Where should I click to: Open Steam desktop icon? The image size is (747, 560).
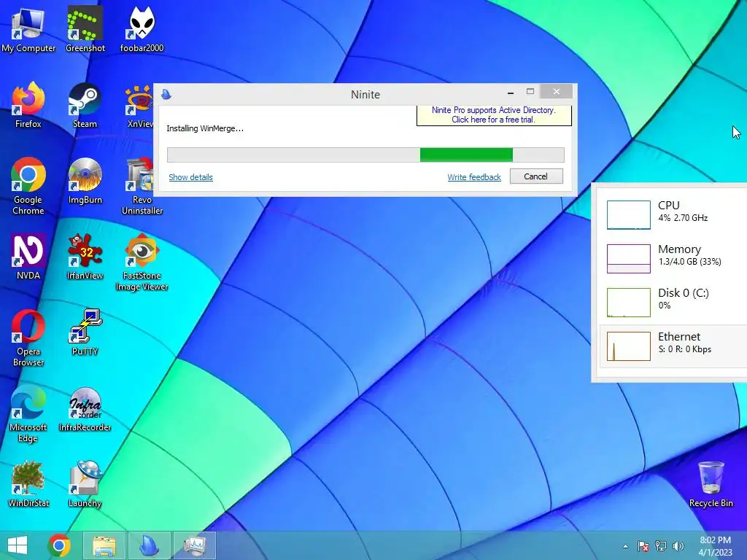(85, 105)
